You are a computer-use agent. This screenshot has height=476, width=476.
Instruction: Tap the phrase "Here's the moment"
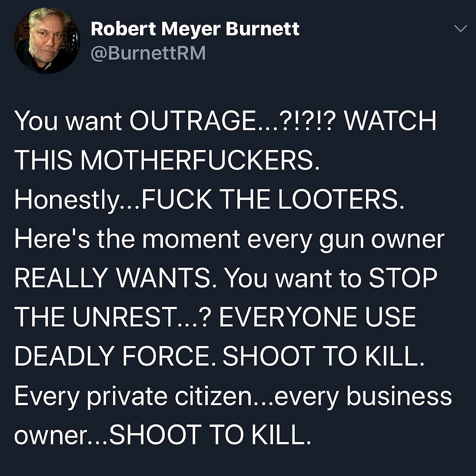pyautogui.click(x=127, y=239)
